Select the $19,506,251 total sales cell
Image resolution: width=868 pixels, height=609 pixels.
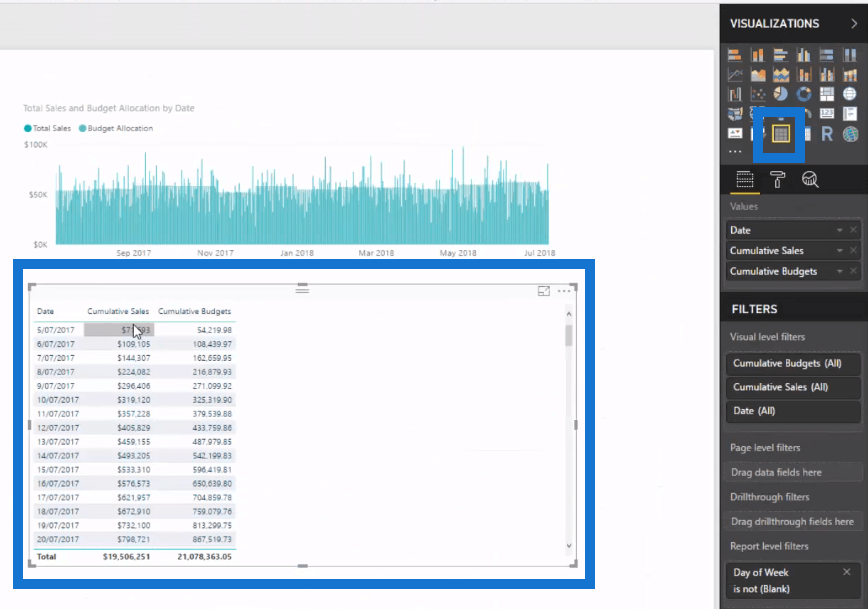point(126,556)
